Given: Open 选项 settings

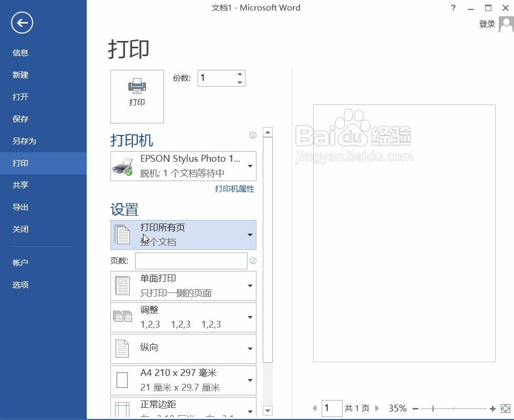Looking at the screenshot, I should [x=20, y=285].
